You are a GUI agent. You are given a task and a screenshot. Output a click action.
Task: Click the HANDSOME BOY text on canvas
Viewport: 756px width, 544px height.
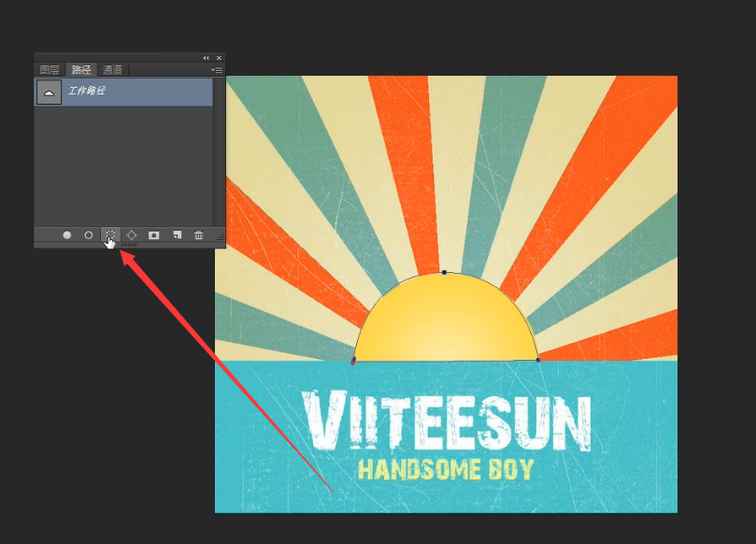point(446,469)
